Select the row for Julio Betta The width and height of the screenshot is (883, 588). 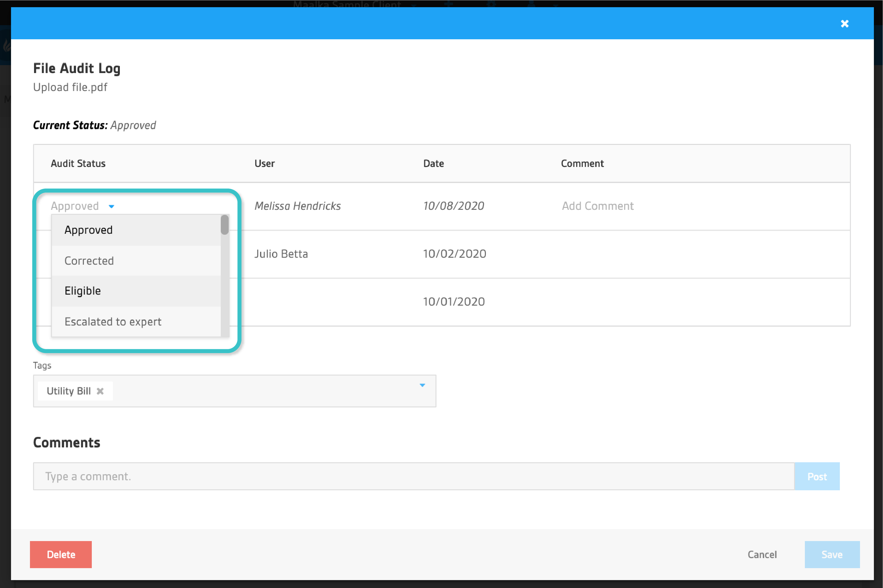point(281,253)
